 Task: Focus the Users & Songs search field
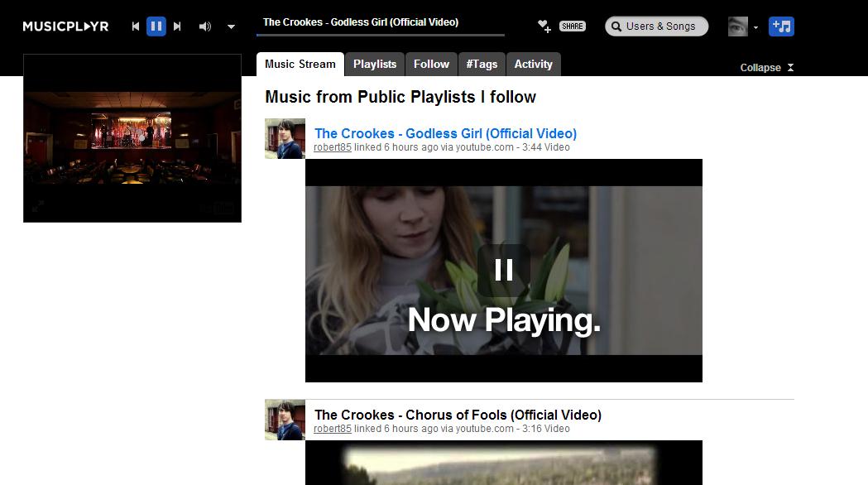pyautogui.click(x=656, y=26)
